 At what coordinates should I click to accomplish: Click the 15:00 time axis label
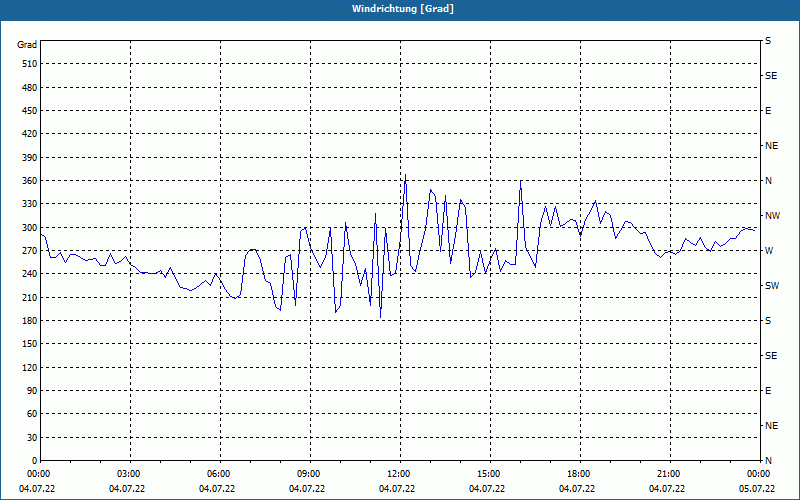pos(488,474)
